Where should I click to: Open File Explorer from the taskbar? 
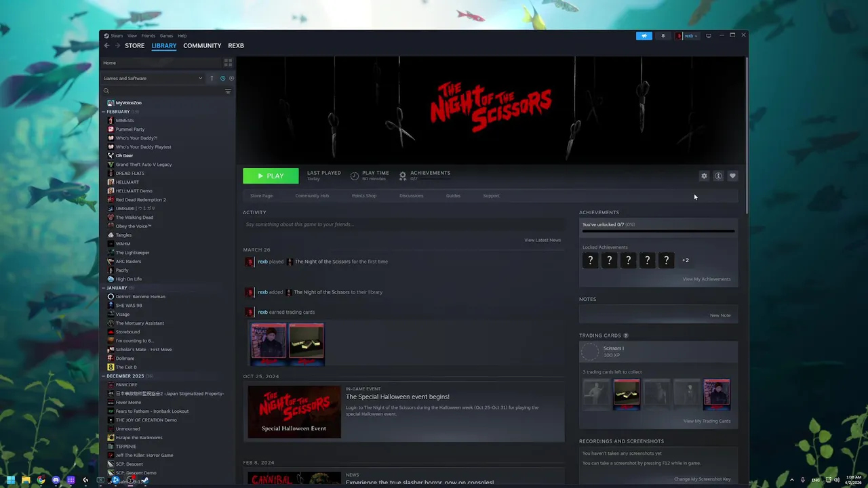(26, 480)
